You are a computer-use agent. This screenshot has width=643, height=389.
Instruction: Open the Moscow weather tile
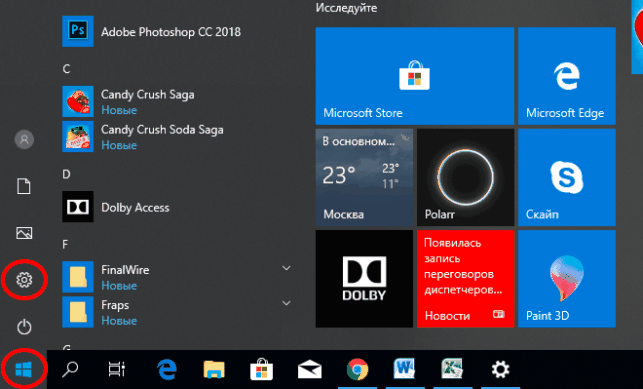pyautogui.click(x=364, y=177)
